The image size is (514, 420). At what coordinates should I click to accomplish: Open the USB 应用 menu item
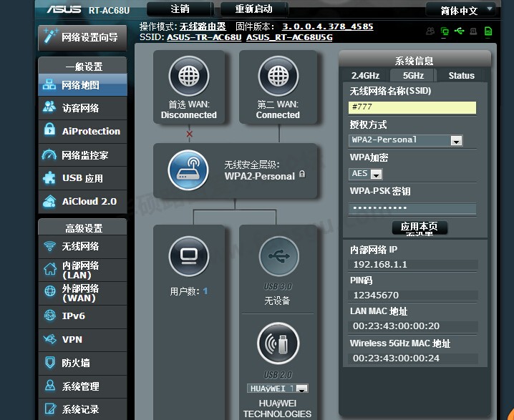click(82, 178)
